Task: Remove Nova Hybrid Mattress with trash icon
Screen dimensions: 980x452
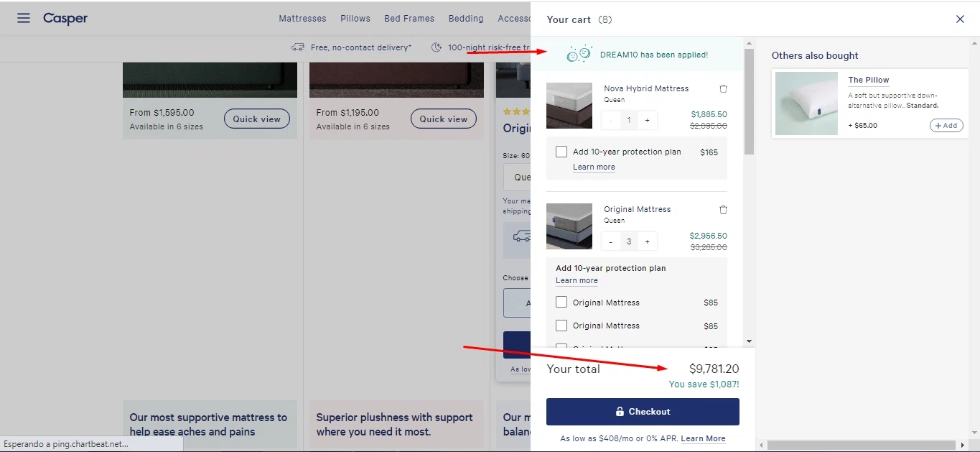Action: click(x=723, y=89)
